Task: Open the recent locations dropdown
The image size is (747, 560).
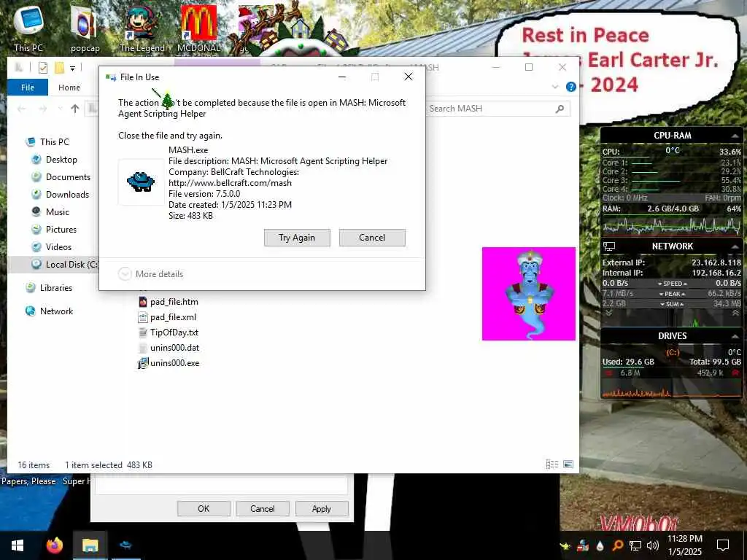Action: pyautogui.click(x=60, y=109)
